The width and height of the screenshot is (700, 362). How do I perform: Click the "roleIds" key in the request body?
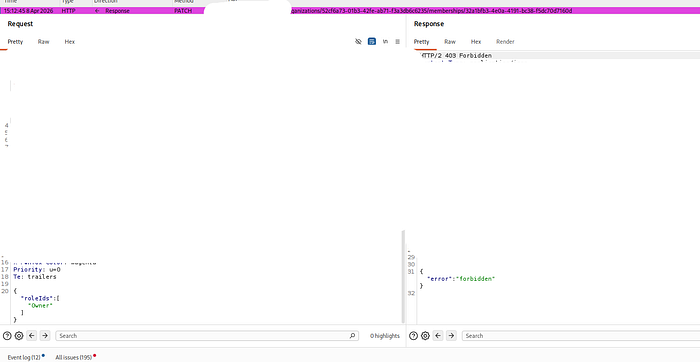(x=38, y=298)
